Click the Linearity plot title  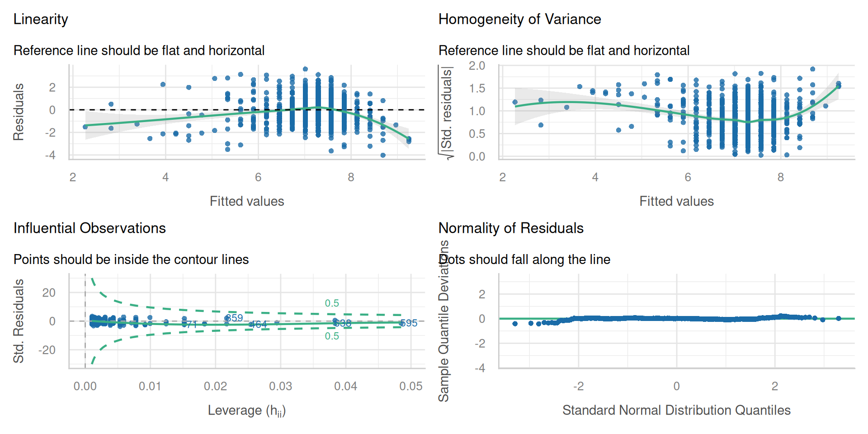tap(41, 19)
